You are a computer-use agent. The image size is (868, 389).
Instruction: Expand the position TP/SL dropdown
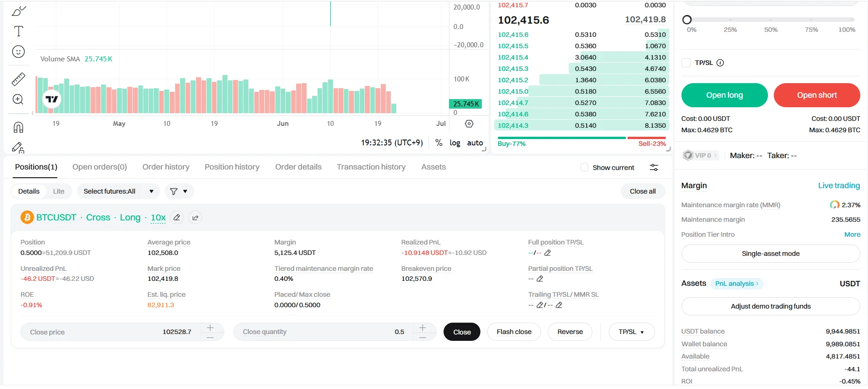click(x=631, y=332)
